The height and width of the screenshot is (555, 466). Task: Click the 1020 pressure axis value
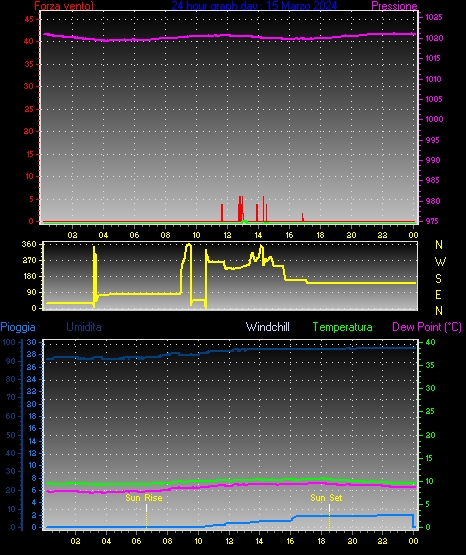pyautogui.click(x=434, y=38)
